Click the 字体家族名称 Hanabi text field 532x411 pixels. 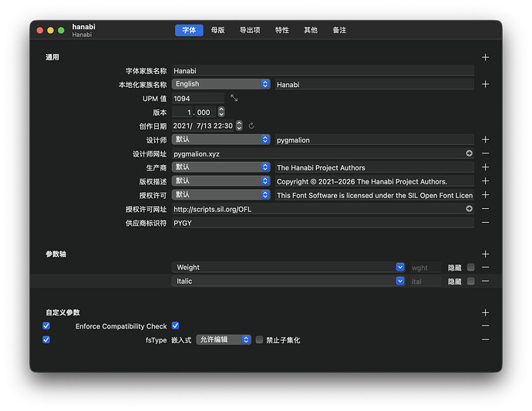tap(322, 70)
